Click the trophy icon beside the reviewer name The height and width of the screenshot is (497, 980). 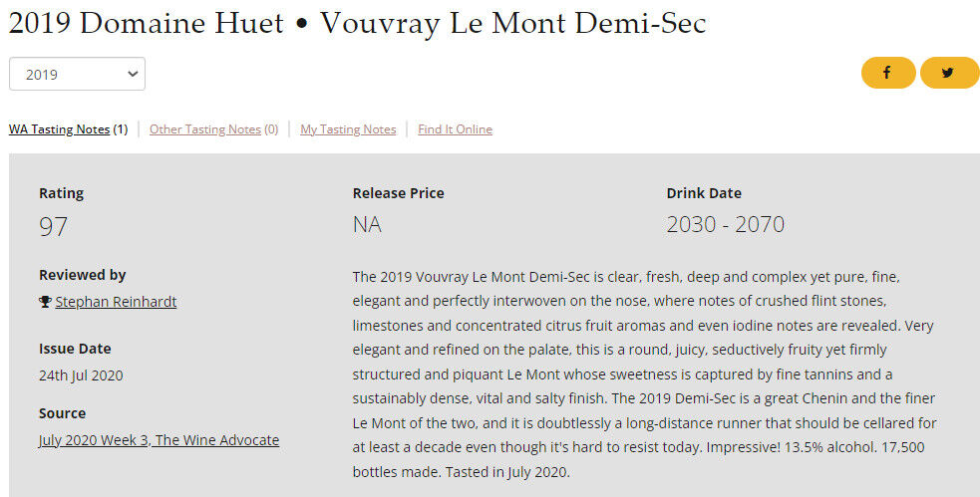45,302
